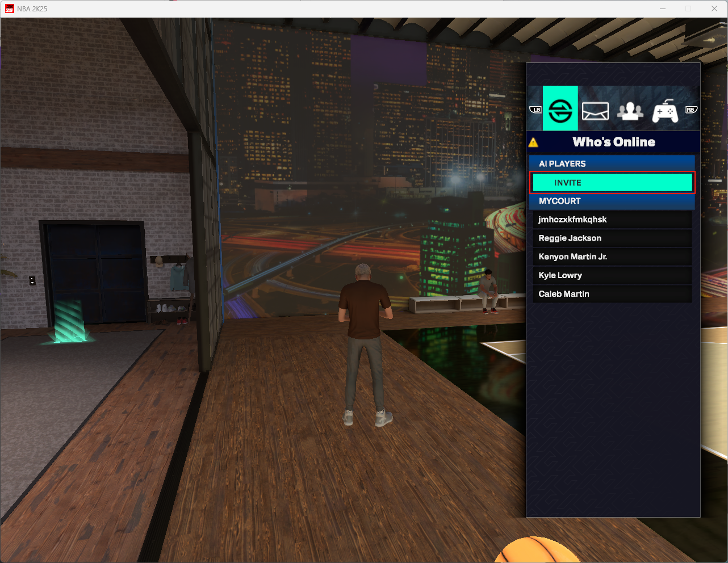This screenshot has height=563, width=728.
Task: Click the NBA 2K25 title bar logo
Action: tap(10, 9)
